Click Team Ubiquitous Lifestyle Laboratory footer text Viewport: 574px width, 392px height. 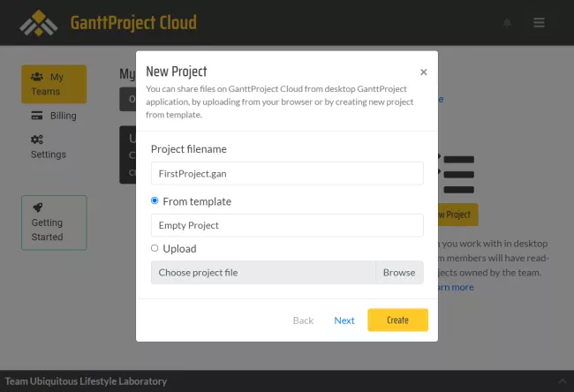pos(86,381)
